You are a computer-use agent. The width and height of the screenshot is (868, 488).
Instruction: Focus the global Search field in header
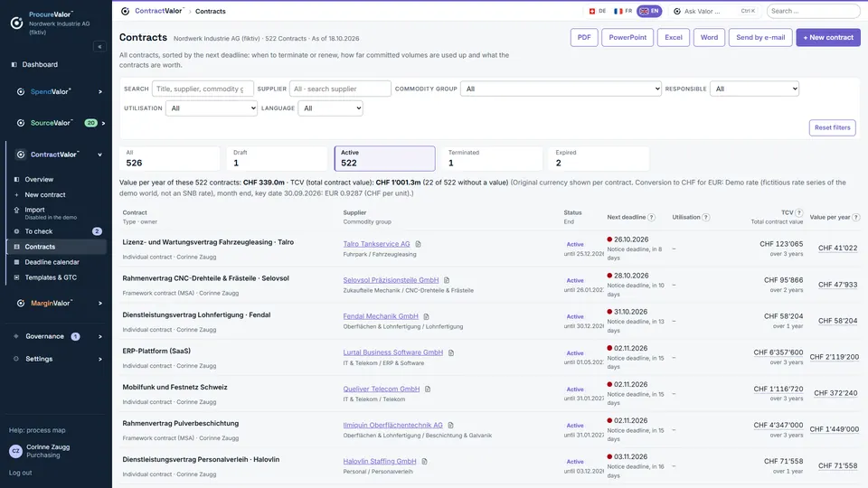click(813, 11)
